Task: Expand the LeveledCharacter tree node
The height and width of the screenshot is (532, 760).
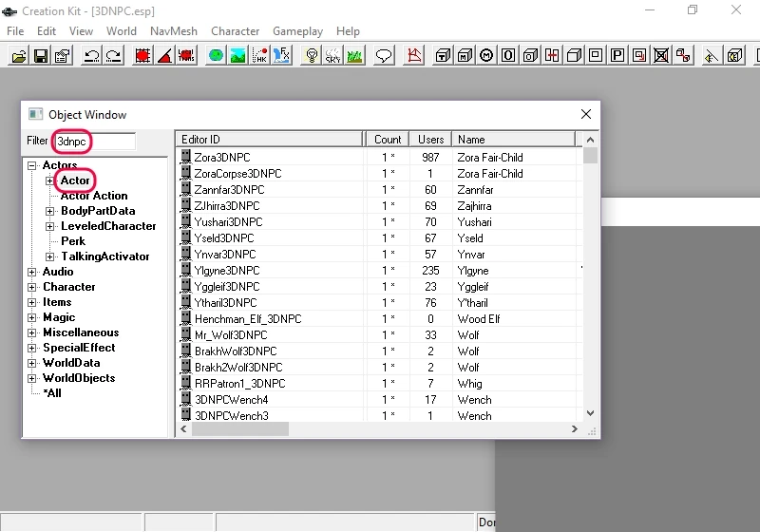Action: click(x=49, y=226)
